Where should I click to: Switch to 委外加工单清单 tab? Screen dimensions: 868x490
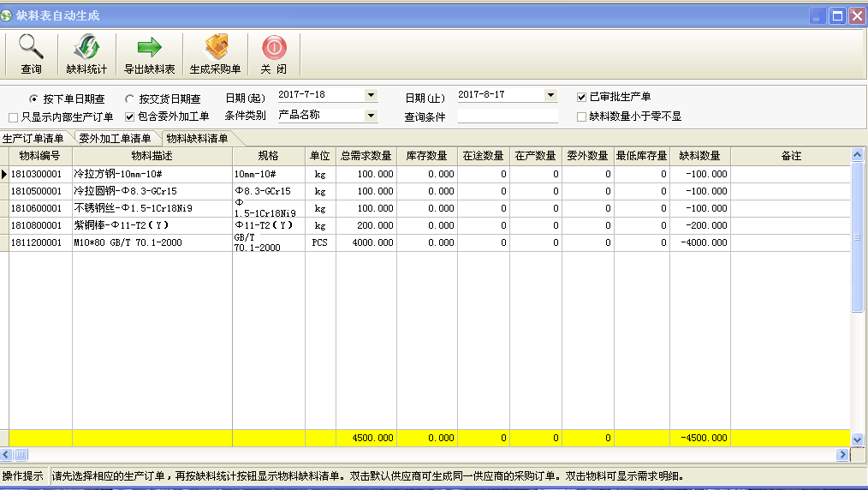(116, 138)
